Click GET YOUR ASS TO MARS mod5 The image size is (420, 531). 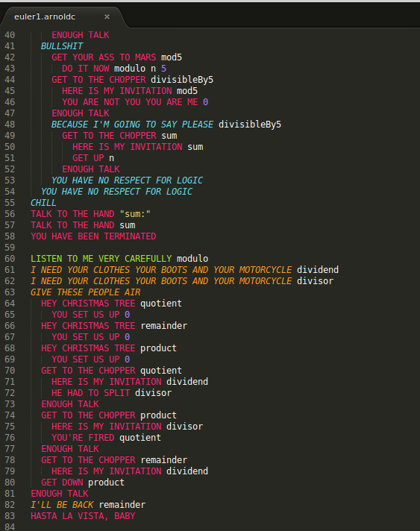click(117, 57)
